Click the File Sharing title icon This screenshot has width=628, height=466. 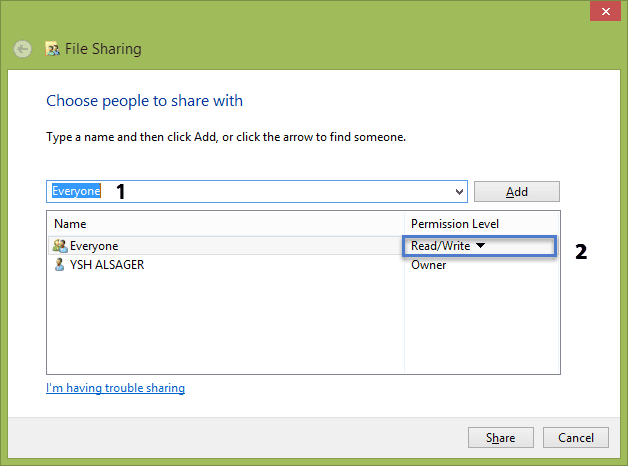coord(52,49)
